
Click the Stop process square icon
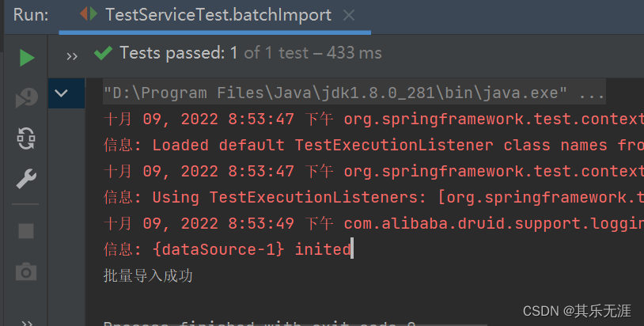click(27, 231)
